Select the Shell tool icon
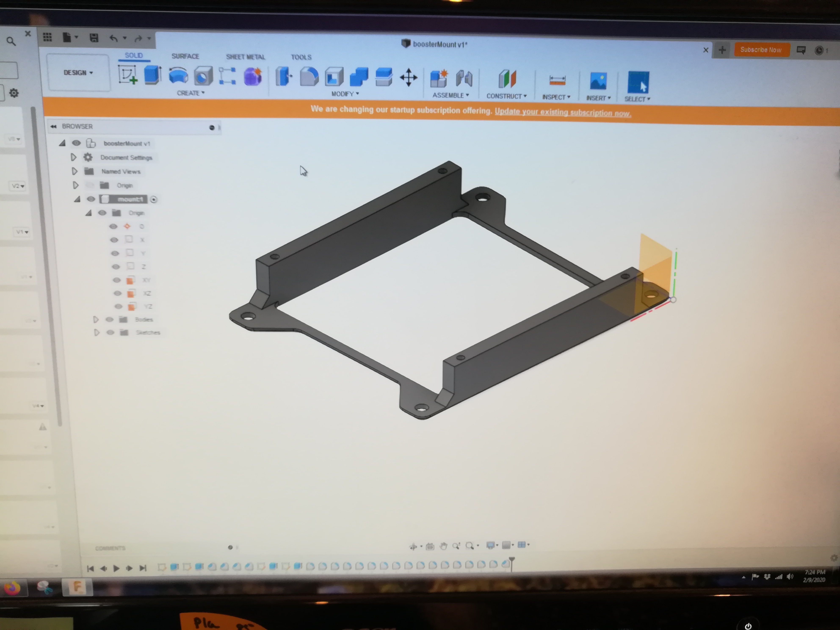The width and height of the screenshot is (840, 630). [334, 77]
